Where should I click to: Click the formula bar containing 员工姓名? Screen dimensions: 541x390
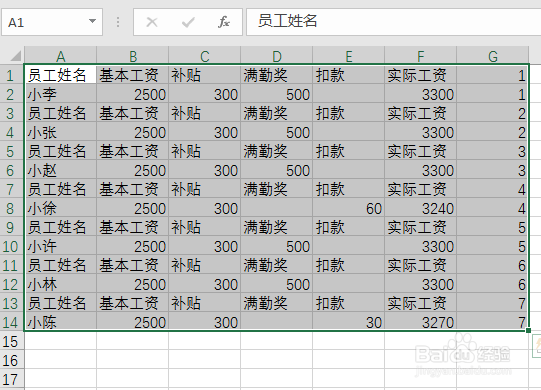click(x=393, y=22)
